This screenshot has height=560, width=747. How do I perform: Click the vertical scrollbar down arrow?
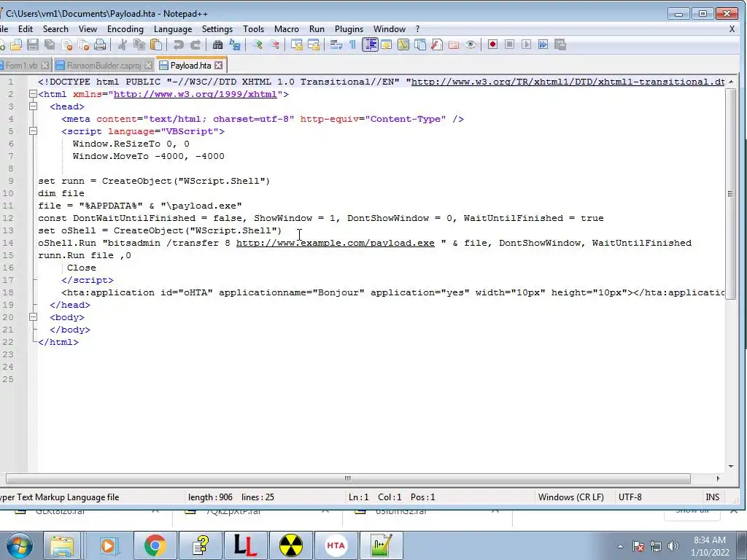(731, 467)
